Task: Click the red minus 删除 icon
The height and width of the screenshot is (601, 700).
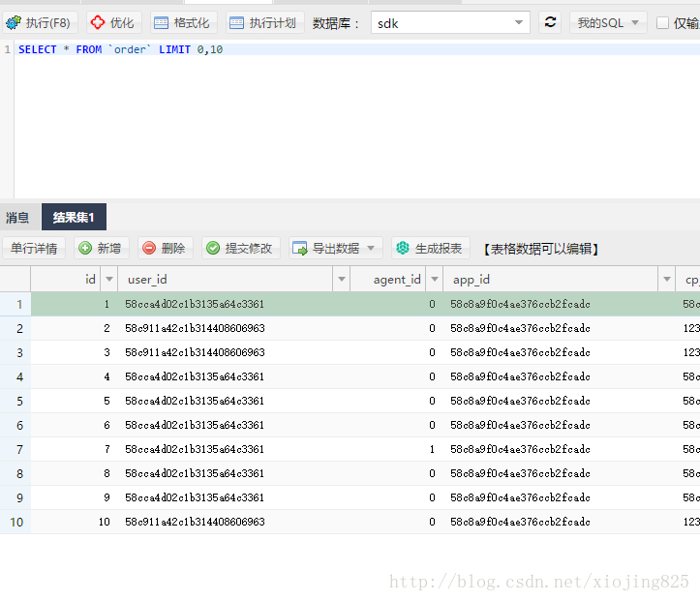Action: tap(149, 248)
